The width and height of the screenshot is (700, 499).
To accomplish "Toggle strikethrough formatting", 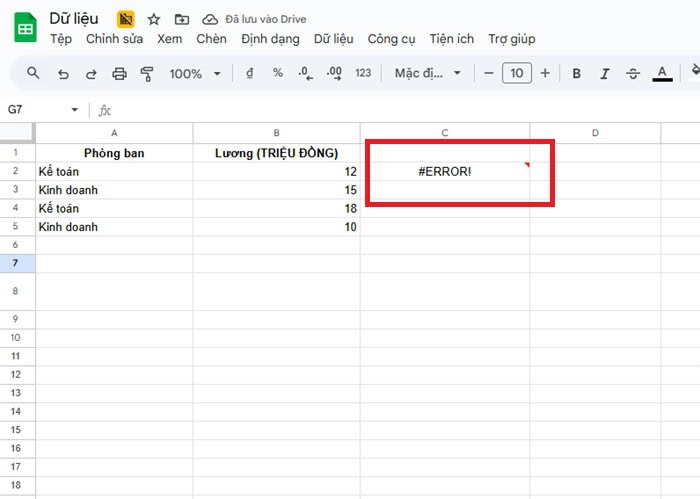I will point(632,73).
